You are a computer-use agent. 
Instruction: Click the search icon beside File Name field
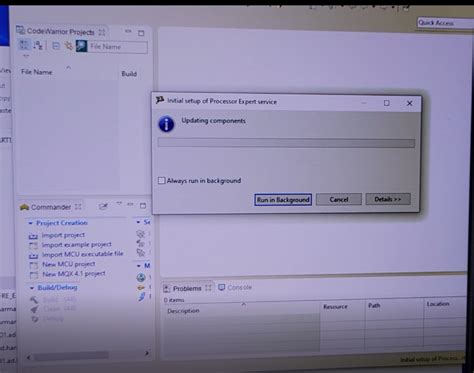[x=81, y=46]
